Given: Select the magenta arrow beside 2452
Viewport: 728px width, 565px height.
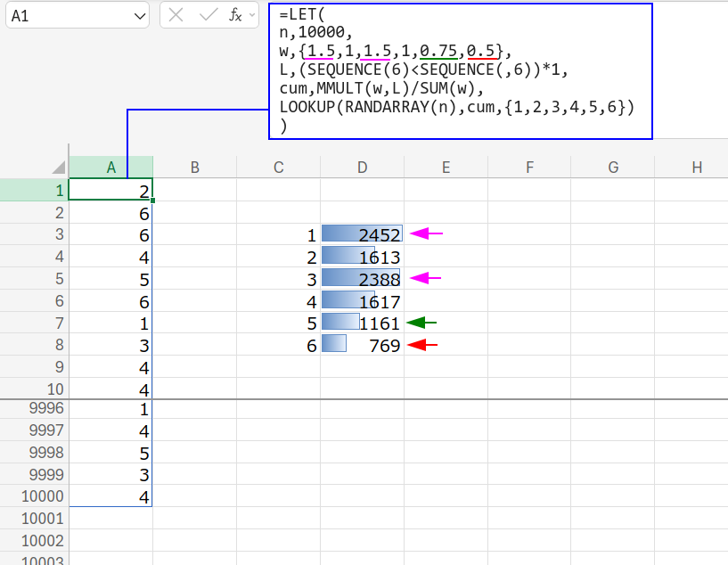Looking at the screenshot, I should [x=426, y=234].
